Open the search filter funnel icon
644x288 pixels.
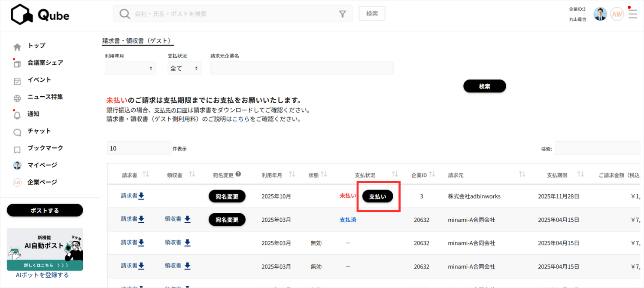pos(342,13)
